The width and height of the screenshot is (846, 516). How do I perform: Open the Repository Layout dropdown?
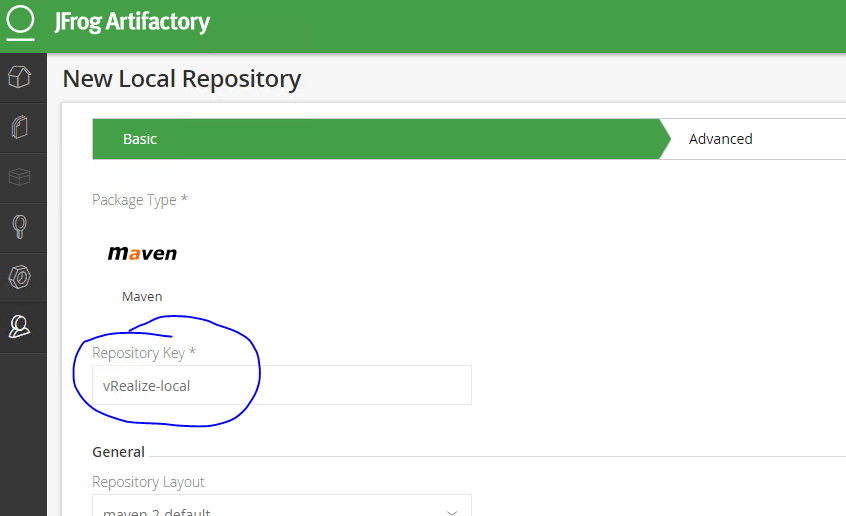pos(282,506)
